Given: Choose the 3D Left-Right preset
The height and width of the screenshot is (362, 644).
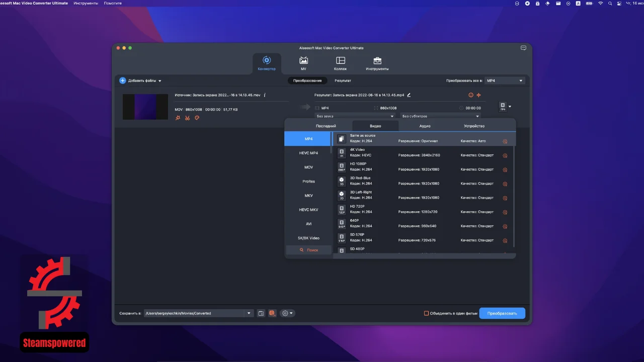Looking at the screenshot, I should tap(423, 195).
